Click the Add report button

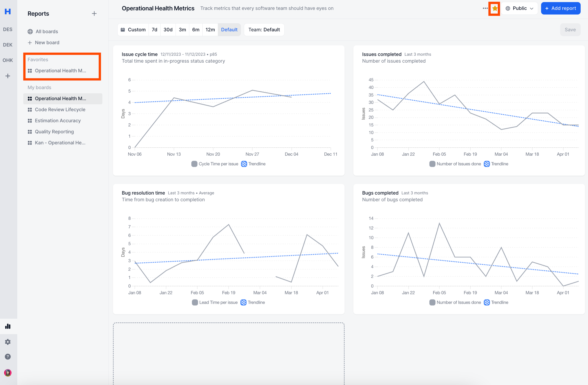[560, 8]
